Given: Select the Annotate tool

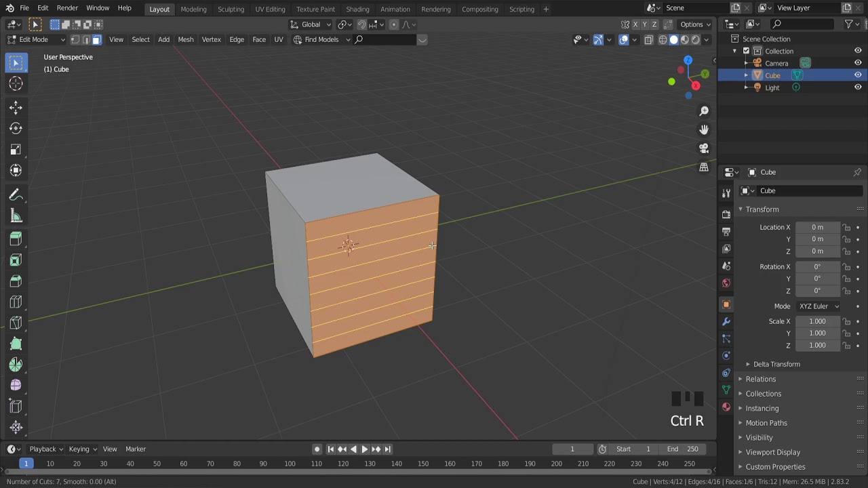Looking at the screenshot, I should (x=16, y=195).
